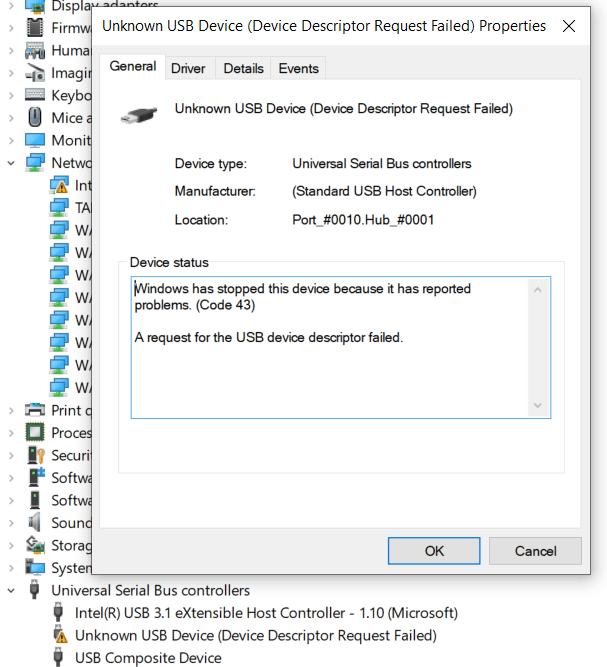Click the Intel USB 3.1 Host Controller icon
Image resolution: width=607 pixels, height=667 pixels.
[x=59, y=613]
